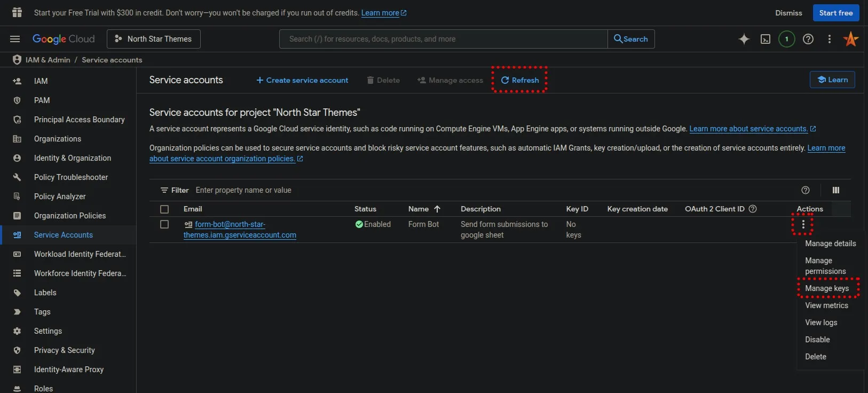Open column display options icon

coord(836,190)
